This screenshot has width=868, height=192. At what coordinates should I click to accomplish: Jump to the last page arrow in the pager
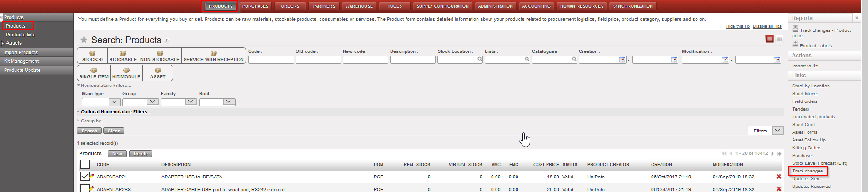779,154
